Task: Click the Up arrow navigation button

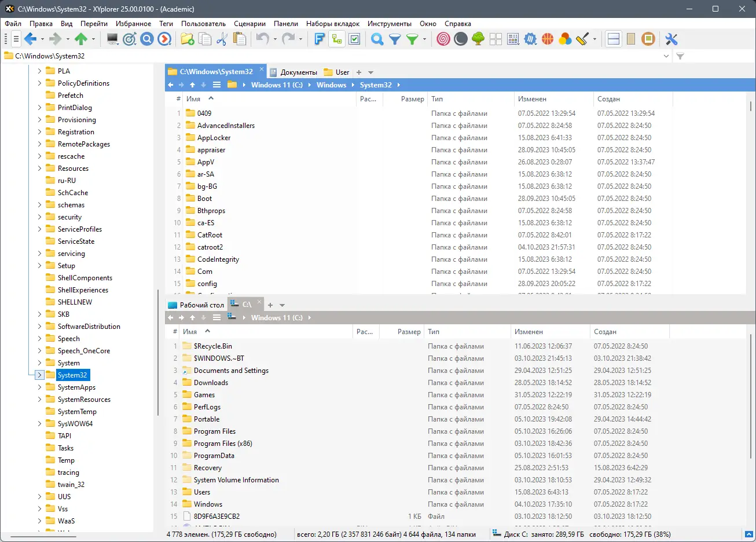Action: [193, 85]
